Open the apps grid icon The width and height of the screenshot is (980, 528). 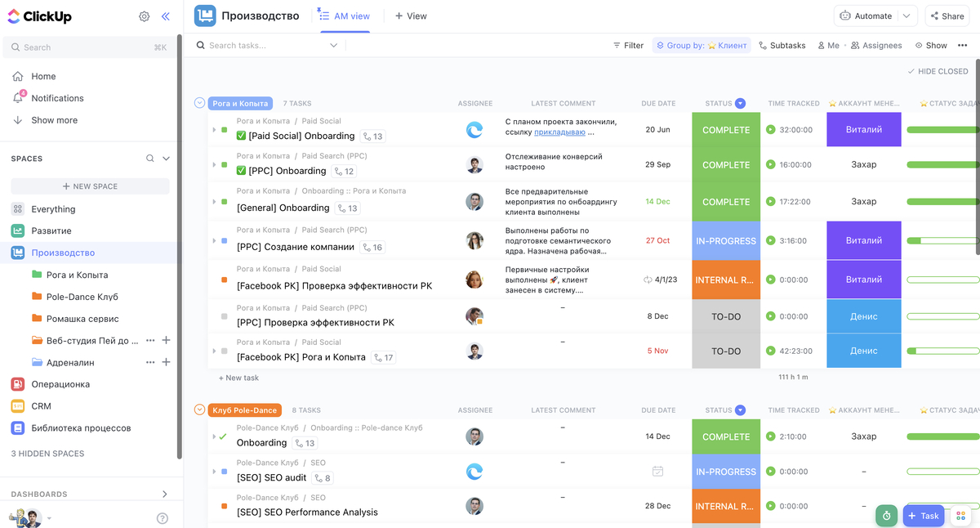961,516
